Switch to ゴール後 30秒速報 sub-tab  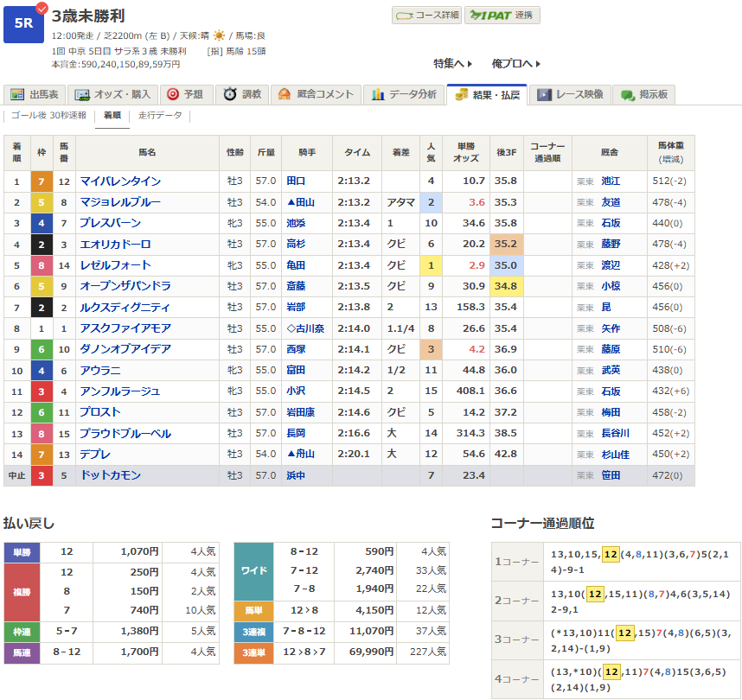(x=48, y=116)
